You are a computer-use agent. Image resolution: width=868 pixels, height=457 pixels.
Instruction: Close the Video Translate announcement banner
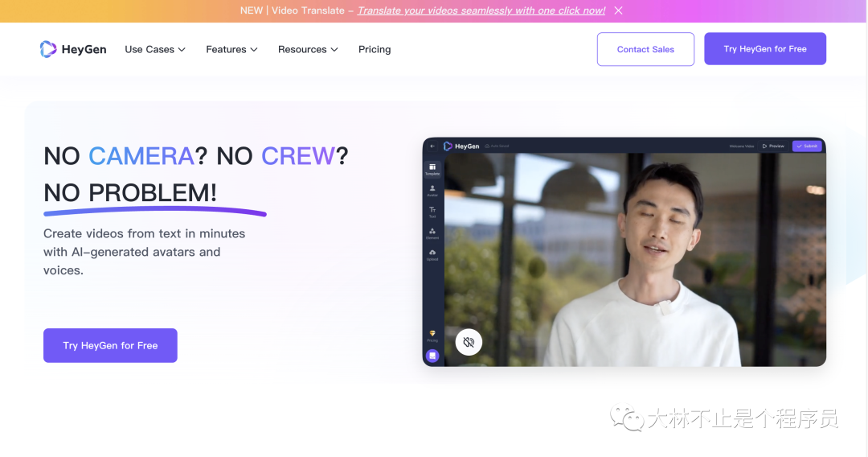(618, 10)
